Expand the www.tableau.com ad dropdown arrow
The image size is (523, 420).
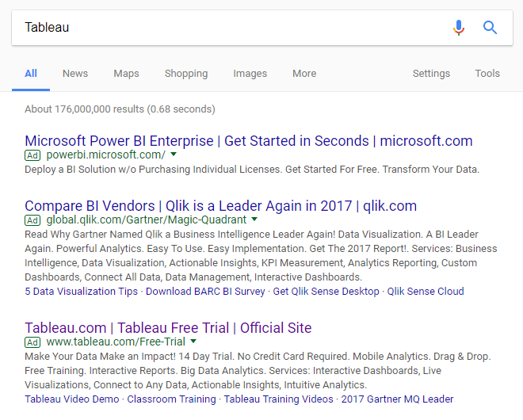click(193, 342)
